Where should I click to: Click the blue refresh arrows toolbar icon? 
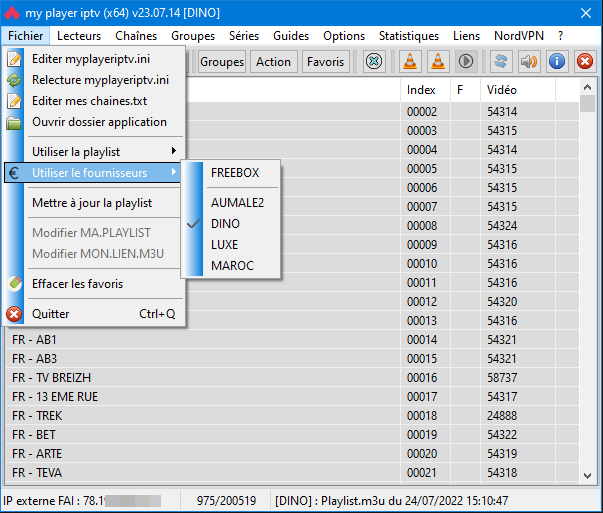(x=501, y=62)
